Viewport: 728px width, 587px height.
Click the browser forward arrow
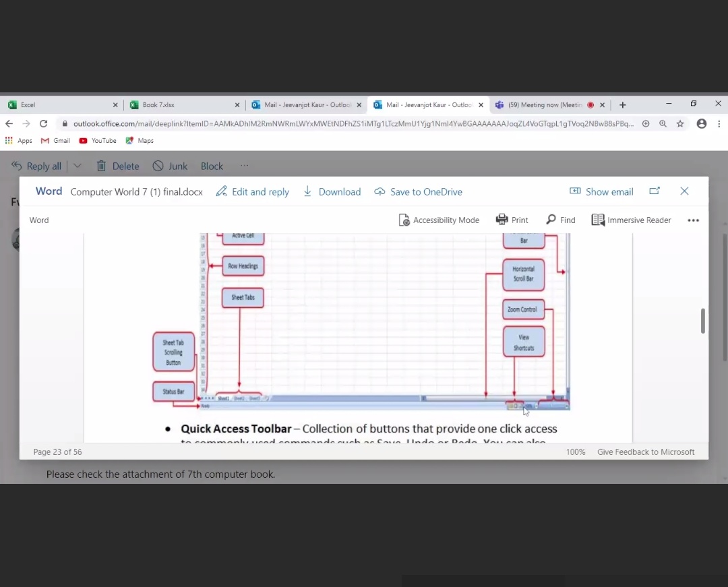click(x=26, y=123)
